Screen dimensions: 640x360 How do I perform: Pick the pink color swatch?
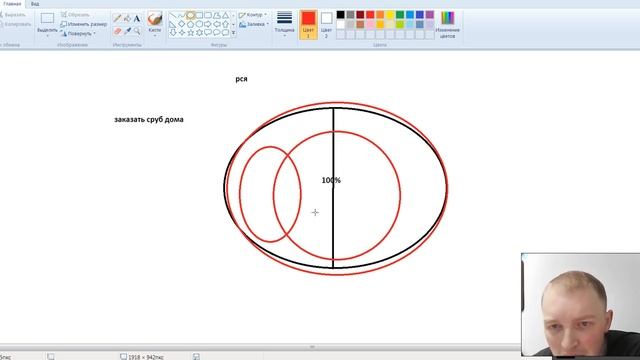pos(370,24)
